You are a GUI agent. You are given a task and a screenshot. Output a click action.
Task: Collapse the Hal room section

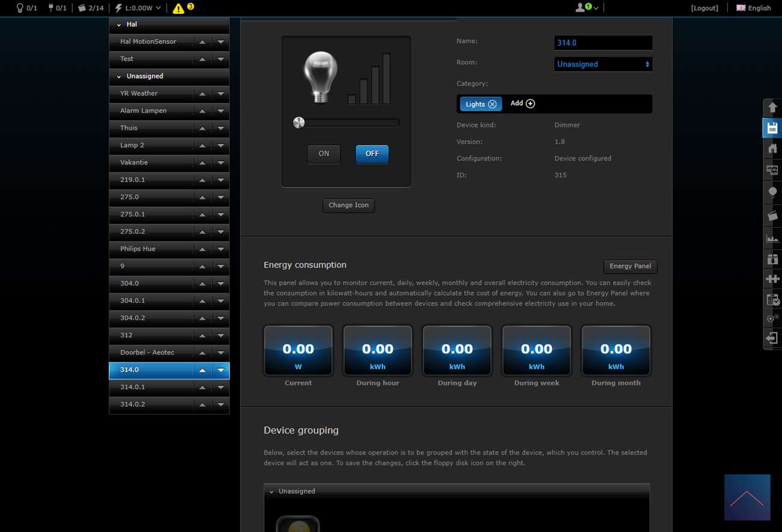tap(119, 25)
